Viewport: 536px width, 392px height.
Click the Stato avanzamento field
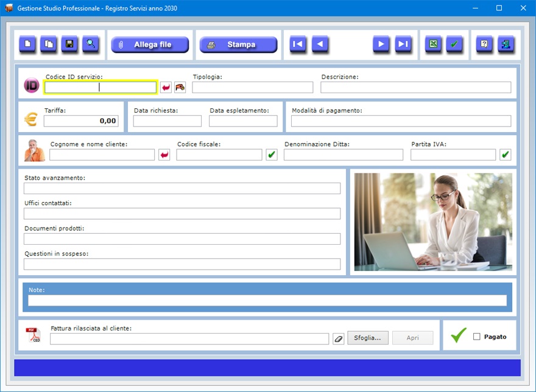coord(182,188)
